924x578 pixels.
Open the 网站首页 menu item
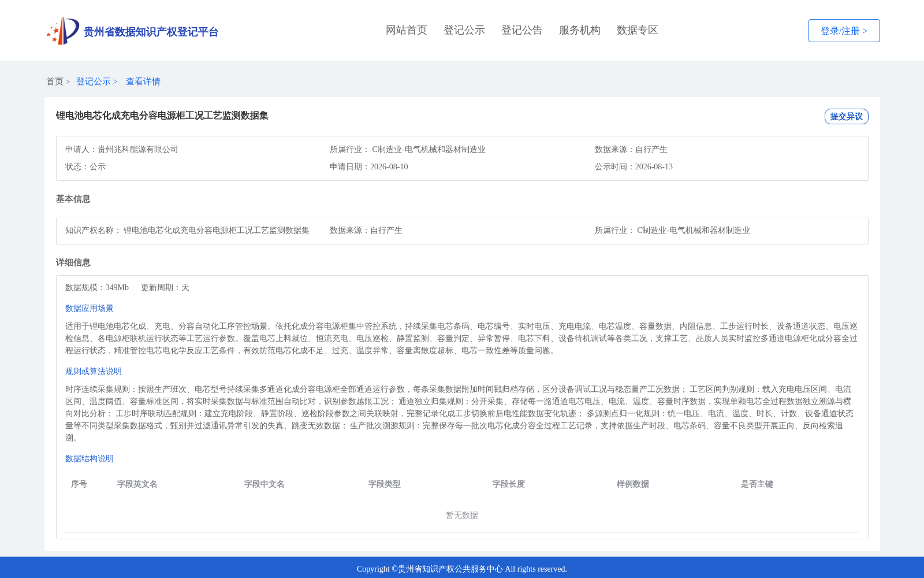407,30
